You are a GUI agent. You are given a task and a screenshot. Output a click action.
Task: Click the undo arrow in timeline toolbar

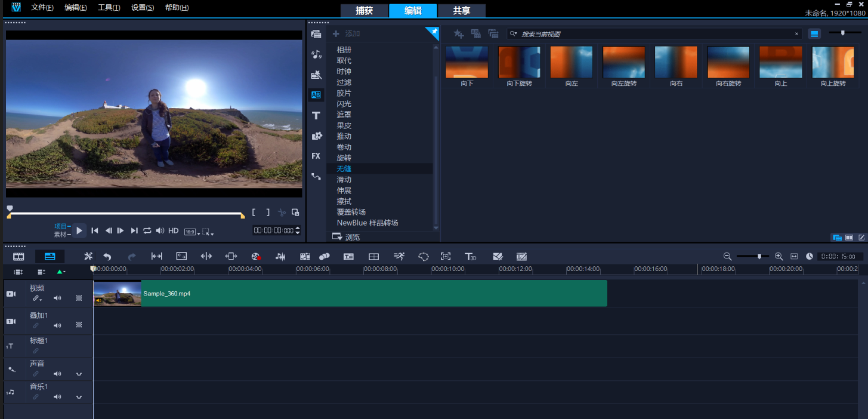[x=107, y=256]
